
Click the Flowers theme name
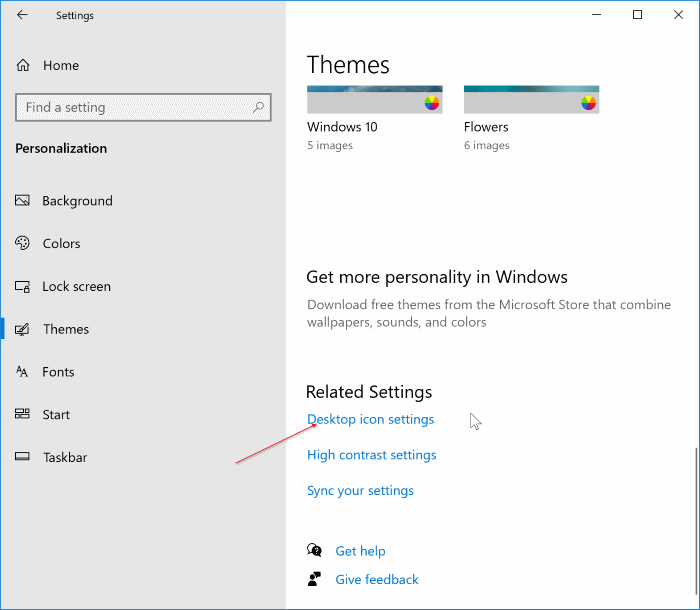(x=486, y=127)
